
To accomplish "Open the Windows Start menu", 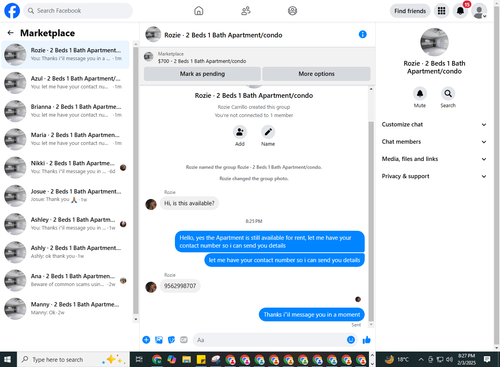I will [x=8, y=359].
